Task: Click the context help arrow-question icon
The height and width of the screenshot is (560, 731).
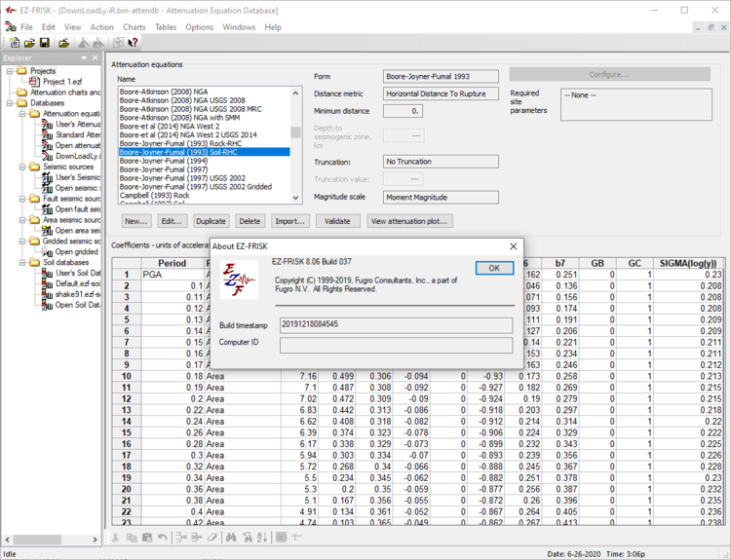Action: [133, 43]
